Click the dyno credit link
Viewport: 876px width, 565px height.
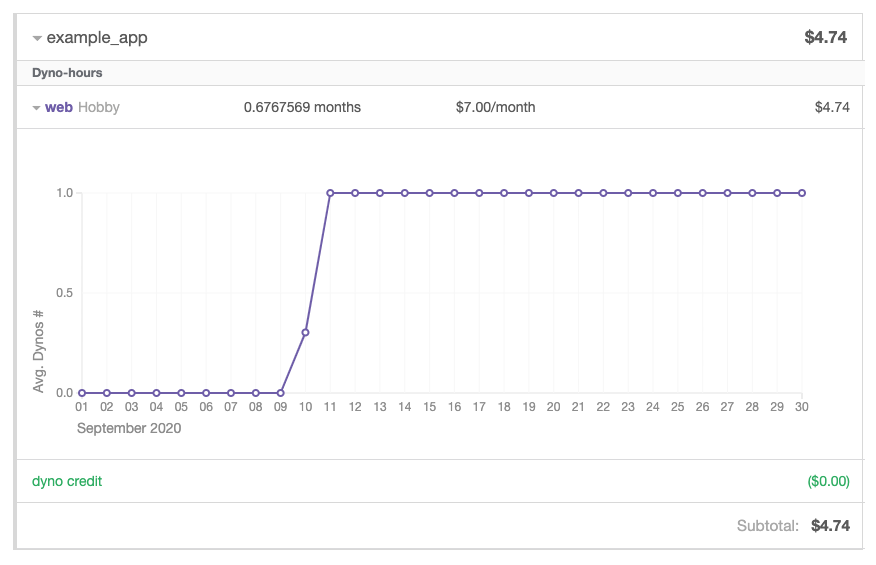pos(67,481)
